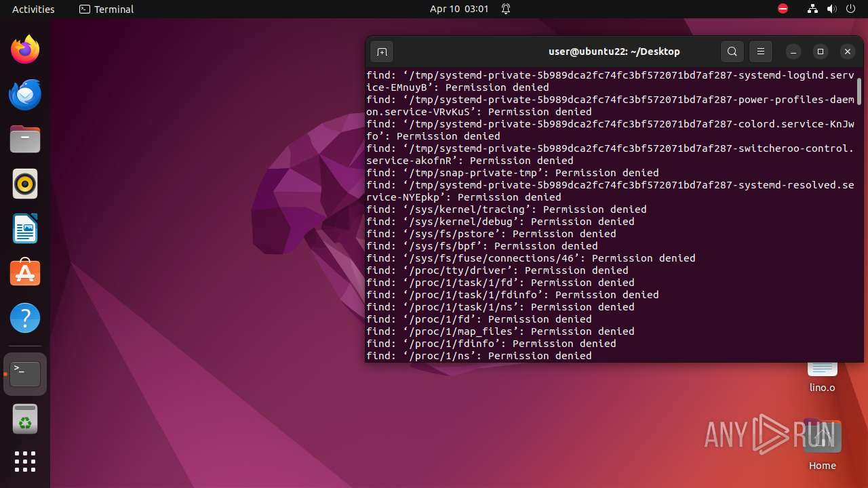Click the '/tmp/snap-private-tmp' permission denied line
Screen dimensions: 868x488
tap(513, 173)
